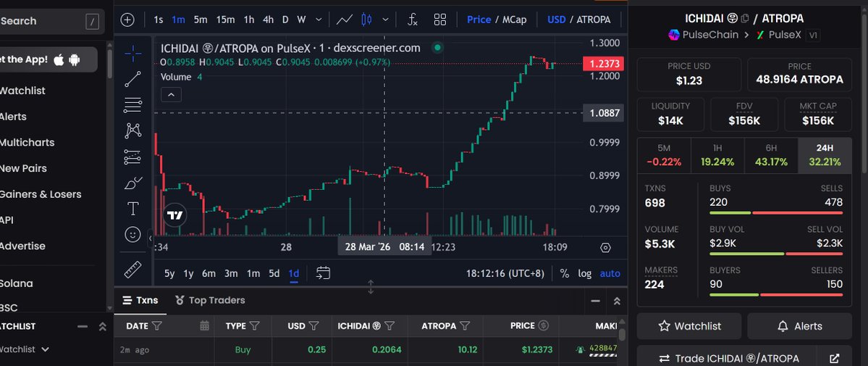Image resolution: width=868 pixels, height=366 pixels.
Task: Toggle auto scale on chart
Action: tap(610, 273)
